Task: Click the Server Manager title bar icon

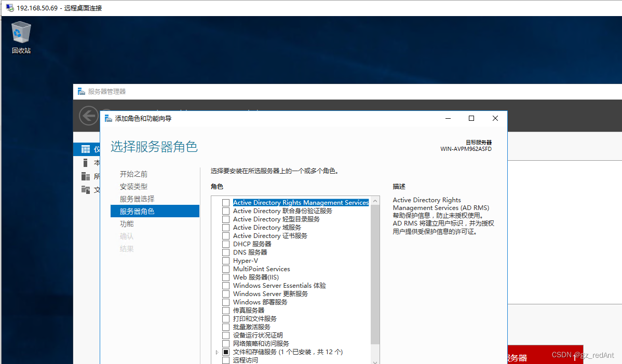Action: pyautogui.click(x=82, y=91)
